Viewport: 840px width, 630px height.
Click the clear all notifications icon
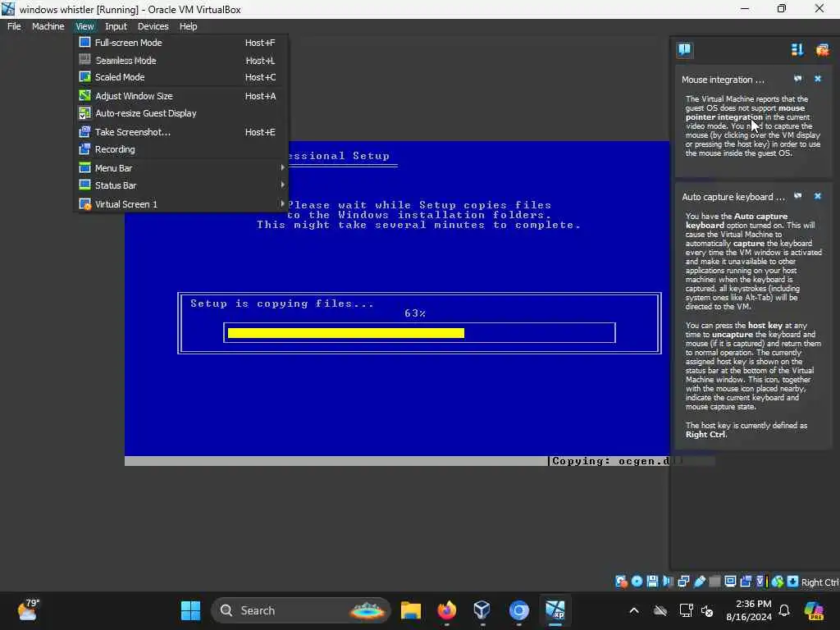click(x=822, y=50)
